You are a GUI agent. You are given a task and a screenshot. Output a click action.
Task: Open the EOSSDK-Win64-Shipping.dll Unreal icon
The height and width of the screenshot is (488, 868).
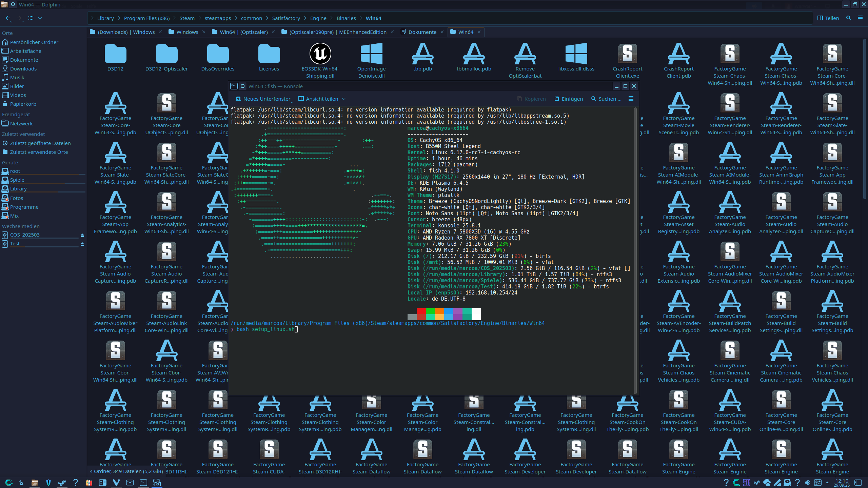(x=320, y=54)
